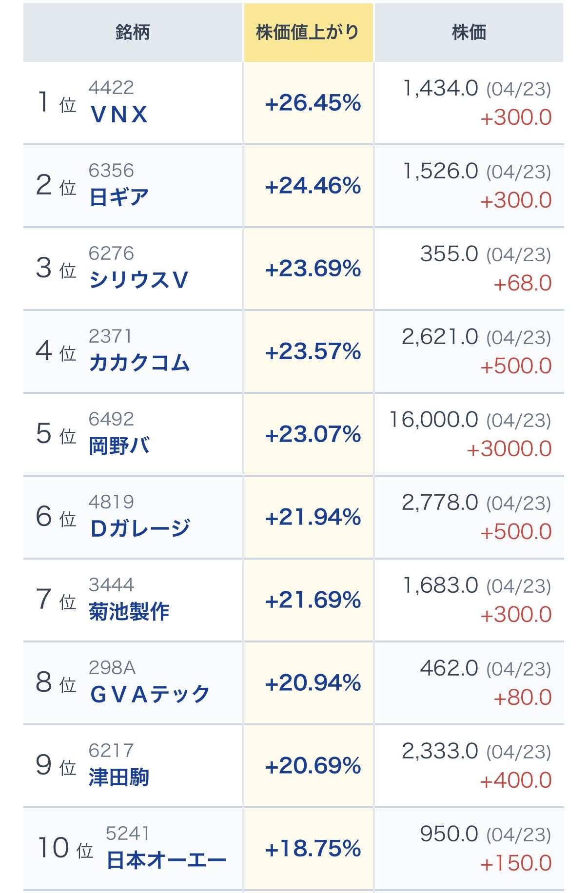Click the +23.07% gain value
The width and height of the screenshot is (588, 893).
pyautogui.click(x=313, y=435)
